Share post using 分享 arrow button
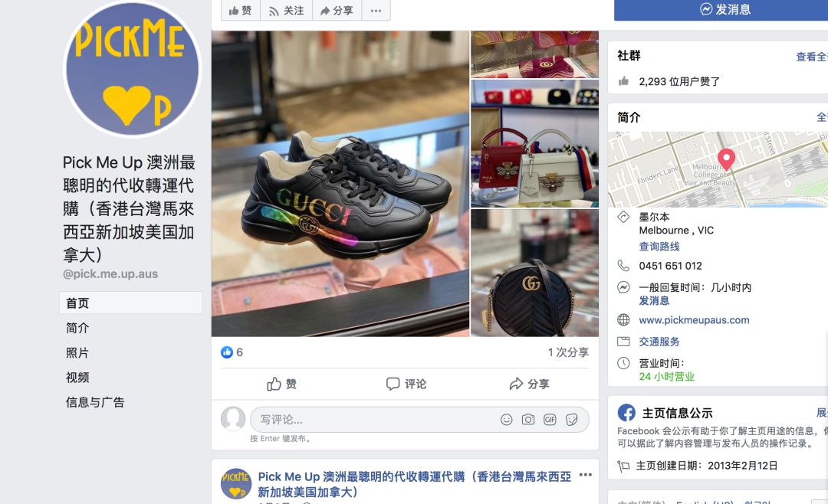This screenshot has height=504, width=828. 529,384
